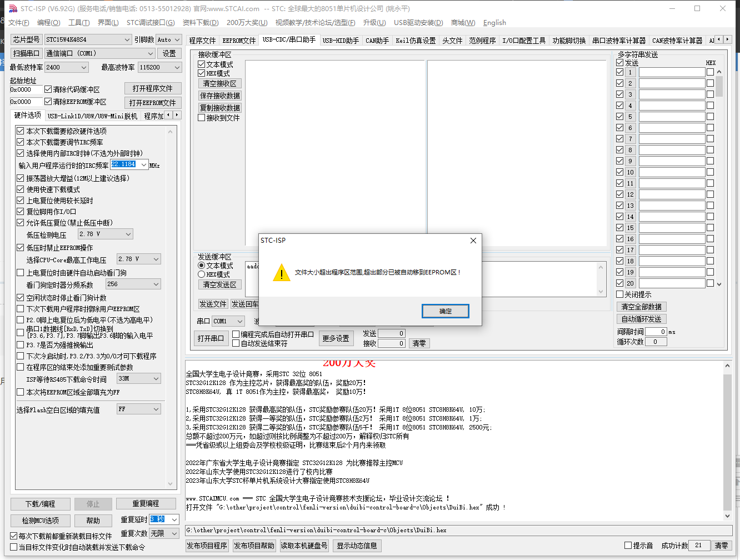Toggle 清除EEPROM缓冲区 checkbox

[48, 102]
